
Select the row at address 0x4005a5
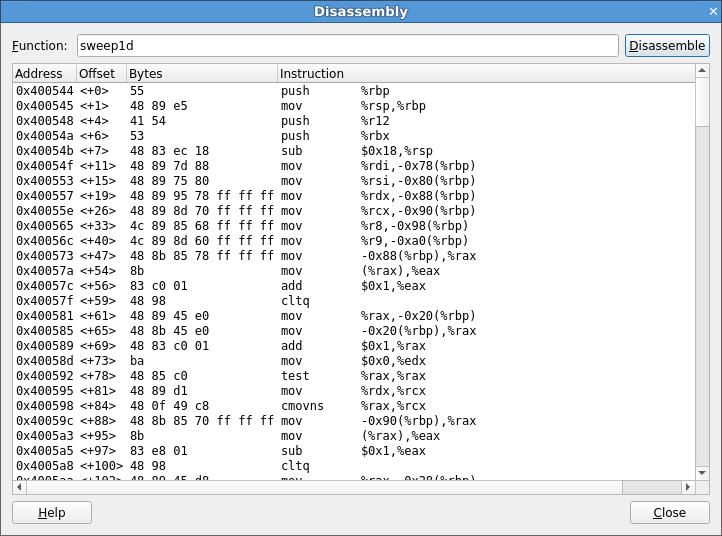point(300,451)
